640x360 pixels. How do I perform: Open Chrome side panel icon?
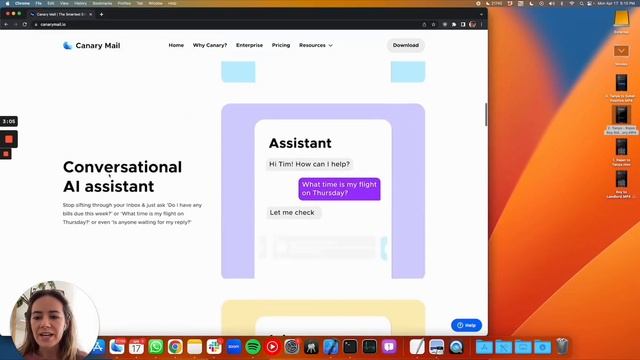(463, 24)
